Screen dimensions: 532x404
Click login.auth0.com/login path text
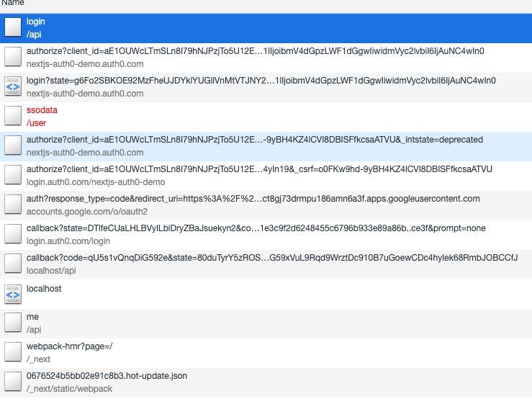pyautogui.click(x=68, y=241)
